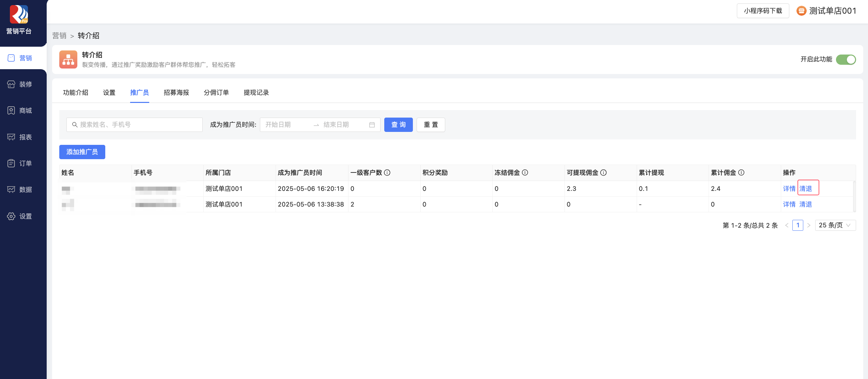Open 订单 in the sidebar
The width and height of the screenshot is (868, 379).
point(20,163)
